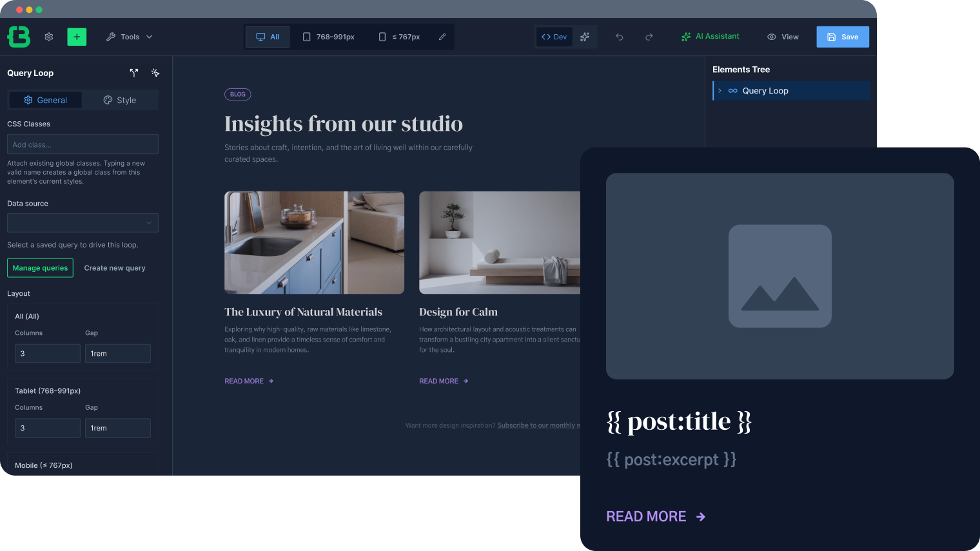The image size is (980, 551).
Task: Select the Insights from our studio heading
Action: (x=344, y=124)
